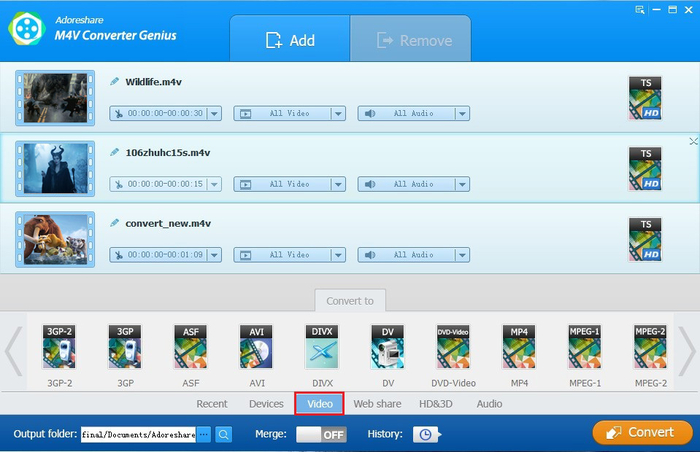
Task: Open the feedback icon in title bar
Action: pyautogui.click(x=640, y=10)
